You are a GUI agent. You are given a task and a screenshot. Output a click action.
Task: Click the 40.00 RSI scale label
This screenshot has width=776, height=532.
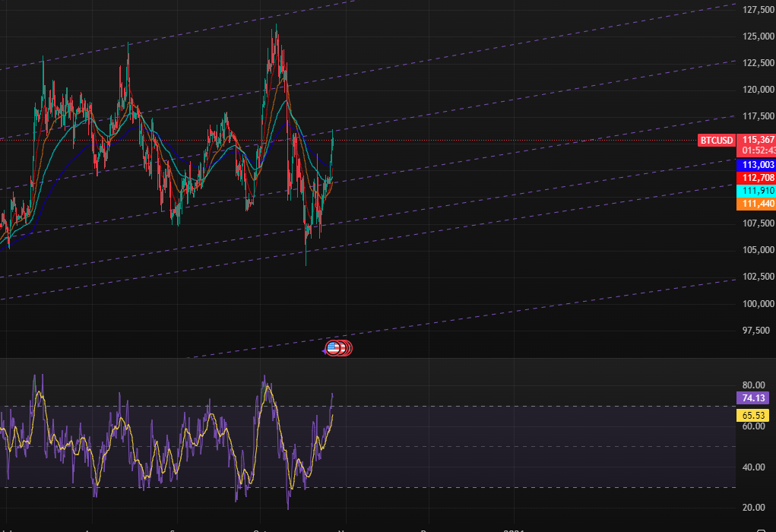[753, 467]
